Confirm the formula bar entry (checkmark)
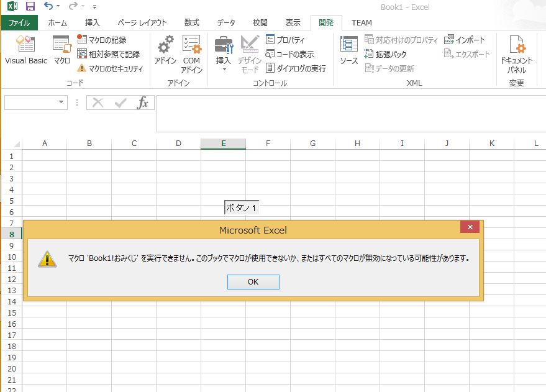Viewport: 546px width, 392px height. [121, 103]
